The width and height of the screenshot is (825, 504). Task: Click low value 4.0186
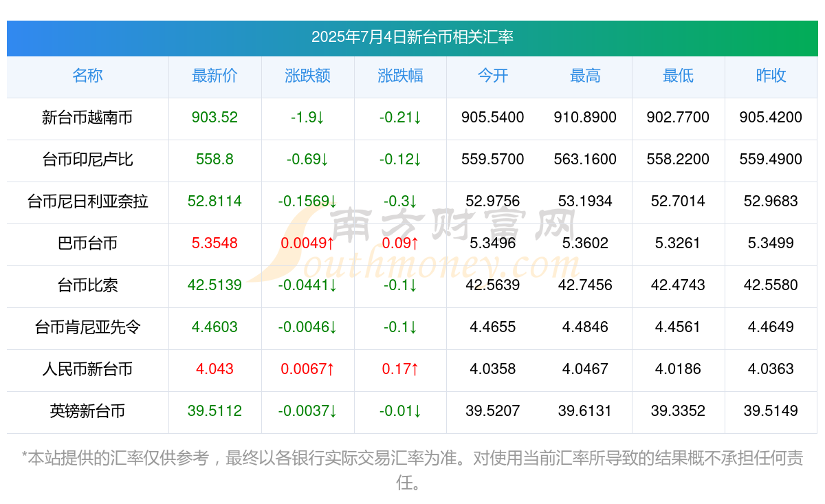(678, 369)
